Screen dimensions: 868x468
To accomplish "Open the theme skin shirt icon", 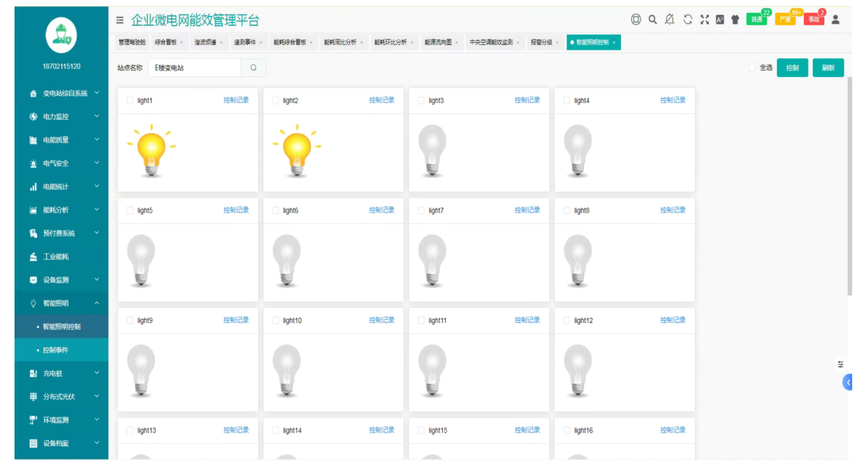I will [x=735, y=20].
